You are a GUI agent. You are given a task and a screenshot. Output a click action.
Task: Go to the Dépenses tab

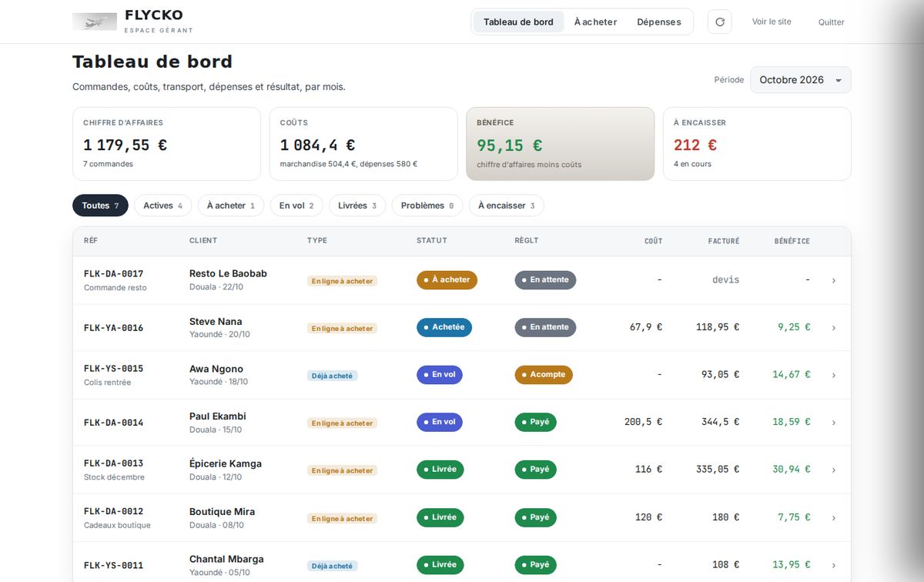(x=659, y=22)
